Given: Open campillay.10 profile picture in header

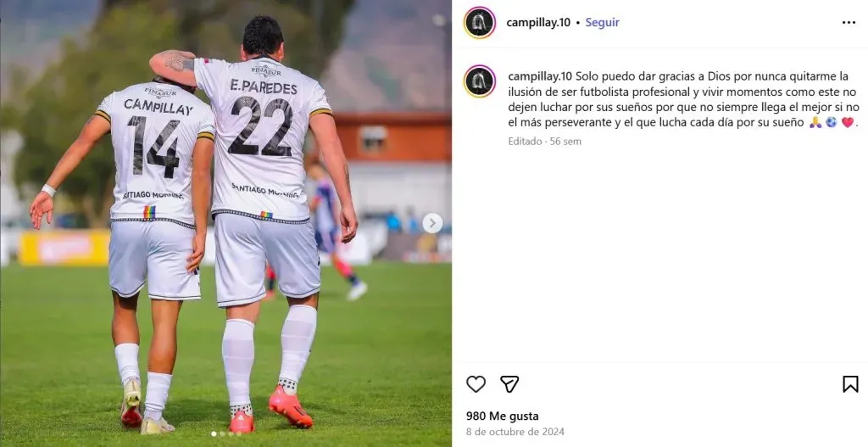Looking at the screenshot, I should pyautogui.click(x=480, y=23).
